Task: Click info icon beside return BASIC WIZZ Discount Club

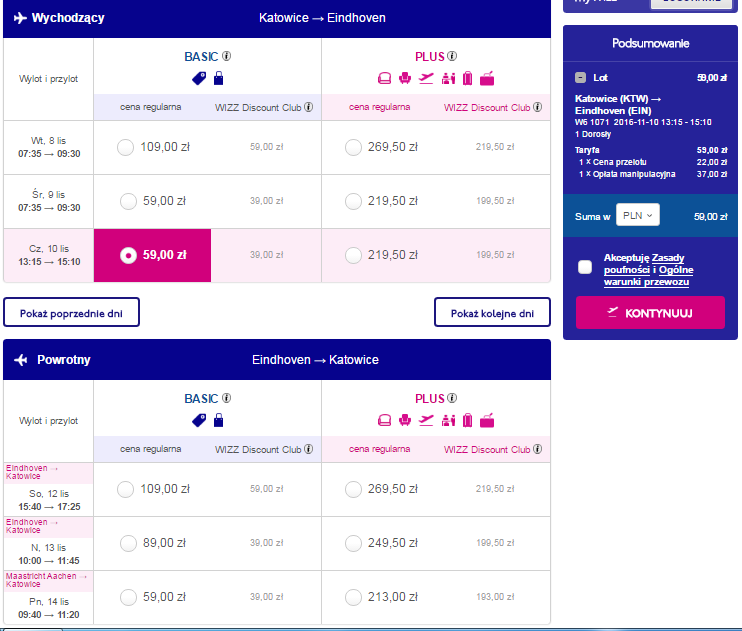Action: 309,449
